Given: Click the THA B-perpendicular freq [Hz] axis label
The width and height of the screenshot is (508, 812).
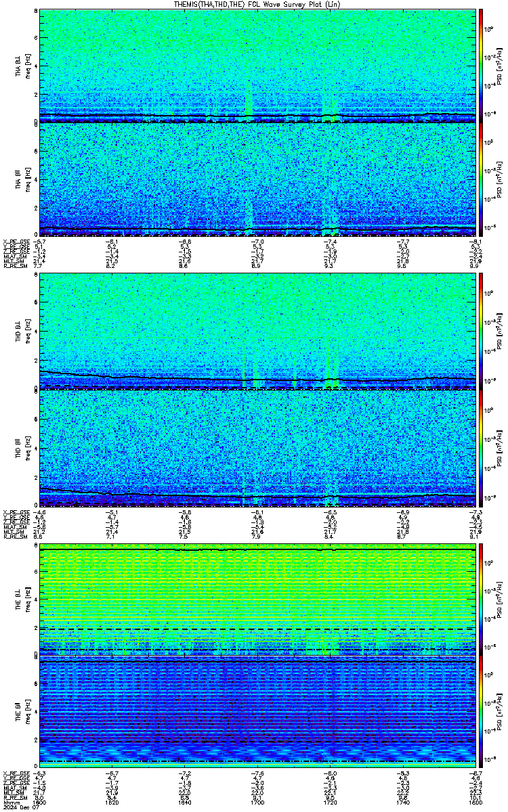Looking at the screenshot, I should [26, 66].
